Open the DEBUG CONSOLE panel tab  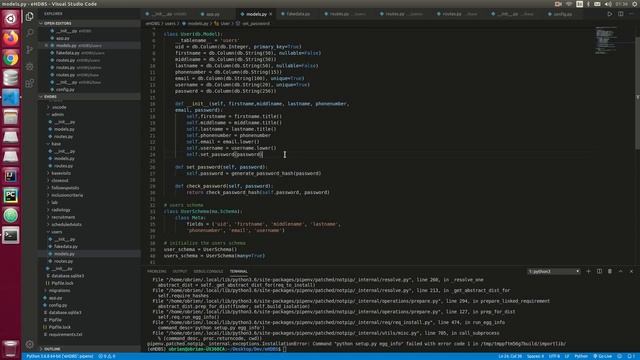click(208, 271)
